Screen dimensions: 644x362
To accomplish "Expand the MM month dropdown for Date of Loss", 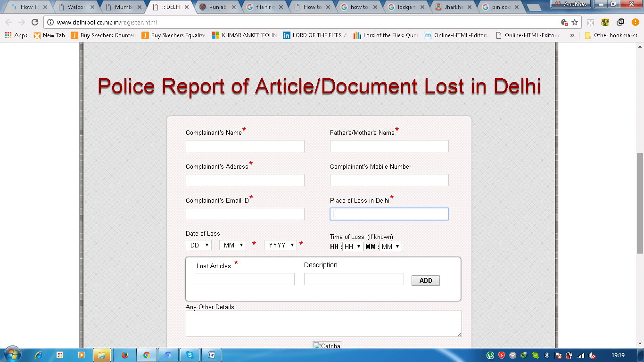I will pyautogui.click(x=232, y=245).
